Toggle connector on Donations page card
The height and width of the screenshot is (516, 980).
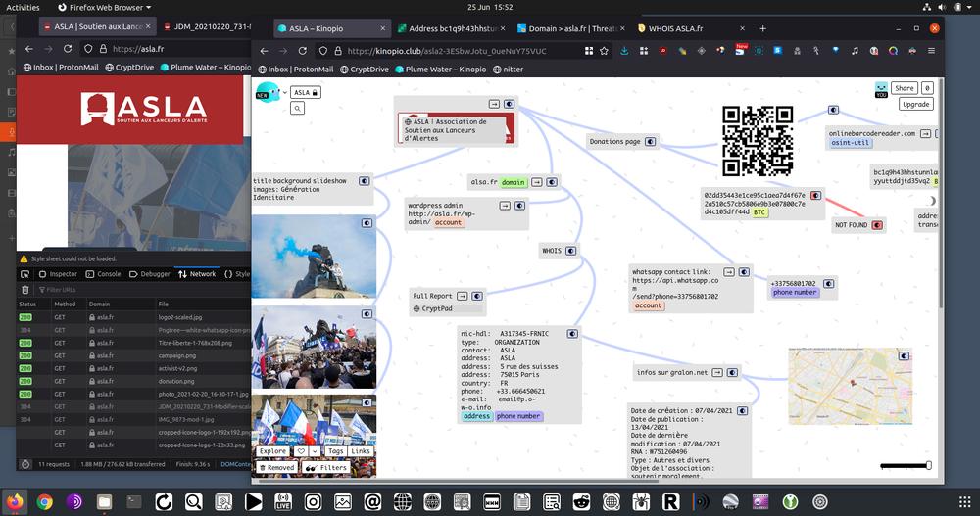pos(650,142)
